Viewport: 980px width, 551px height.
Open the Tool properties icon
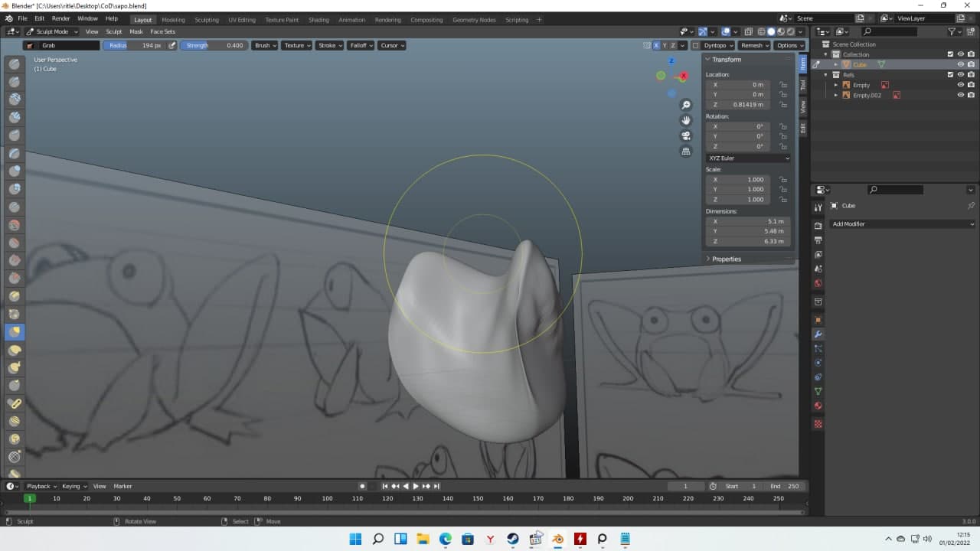pos(818,207)
